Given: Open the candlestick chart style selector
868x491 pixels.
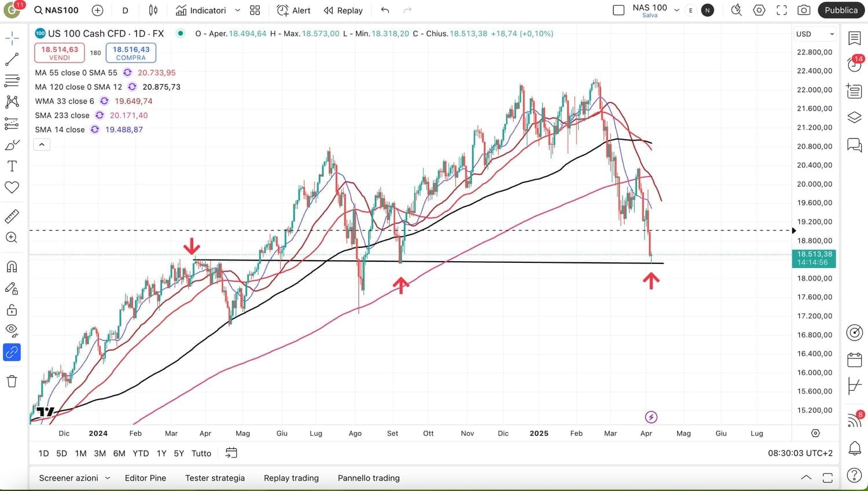Looking at the screenshot, I should [x=153, y=10].
